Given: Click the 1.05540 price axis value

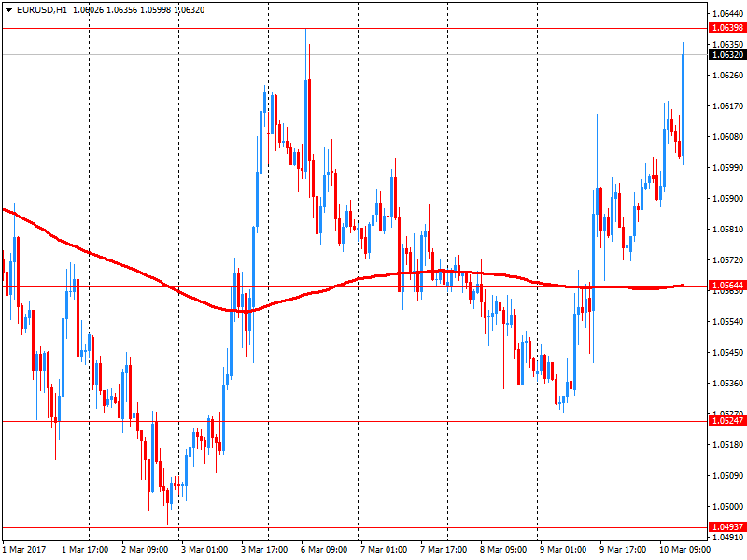Looking at the screenshot, I should point(728,321).
